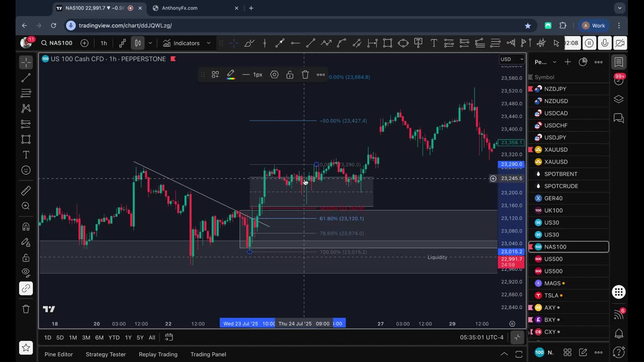Open symbol search for NAS100
The width and height of the screenshot is (644, 362).
click(57, 43)
